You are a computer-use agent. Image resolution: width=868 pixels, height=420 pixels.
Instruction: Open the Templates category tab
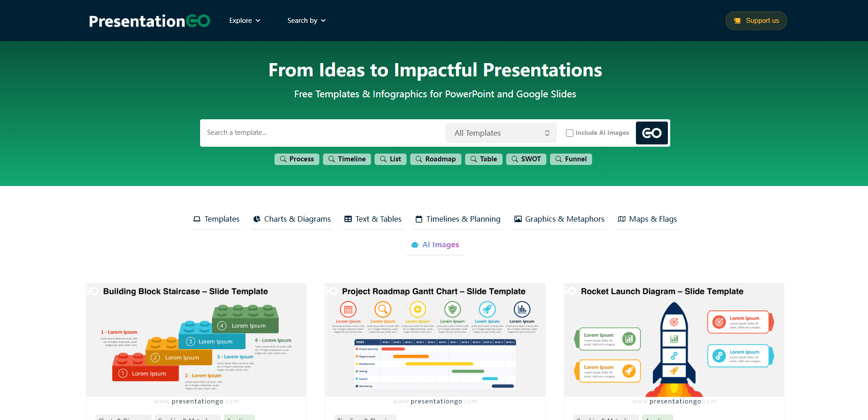216,219
